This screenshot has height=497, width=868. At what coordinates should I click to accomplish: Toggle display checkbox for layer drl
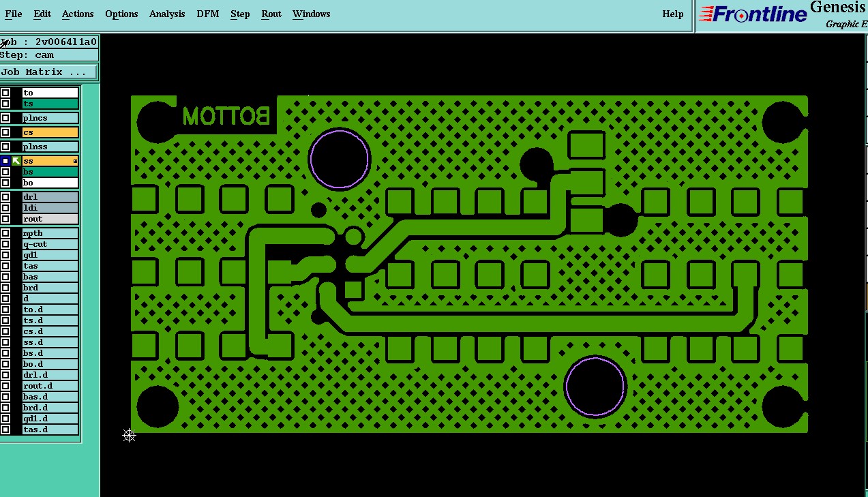coord(5,197)
